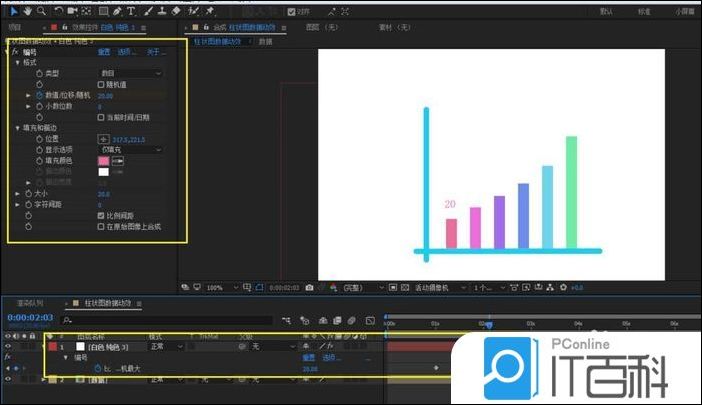The height and width of the screenshot is (405, 702).
Task: Toggle the 对齐 snapping checkbox in toolbar
Action: (291, 12)
